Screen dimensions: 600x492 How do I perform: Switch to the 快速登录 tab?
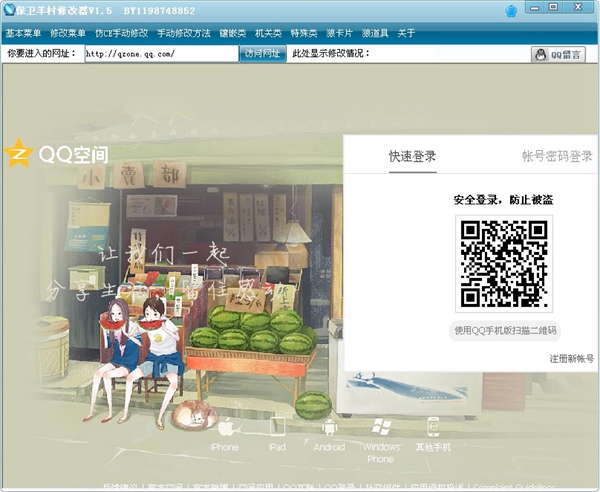(x=412, y=156)
